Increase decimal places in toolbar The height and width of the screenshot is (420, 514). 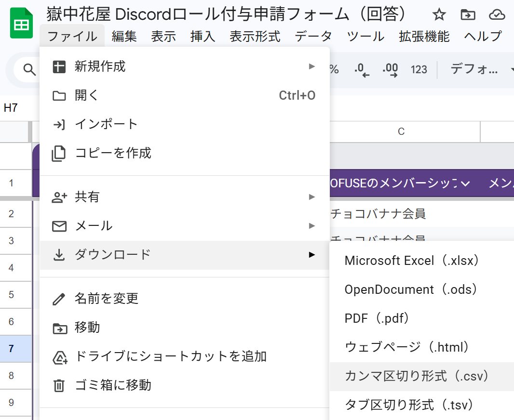tap(390, 70)
